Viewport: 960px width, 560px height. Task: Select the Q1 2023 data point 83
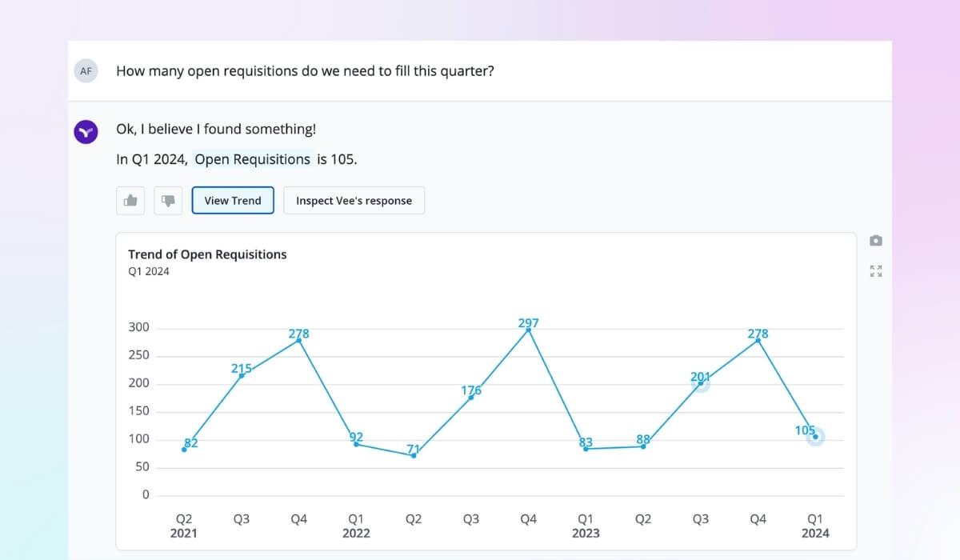click(x=586, y=449)
